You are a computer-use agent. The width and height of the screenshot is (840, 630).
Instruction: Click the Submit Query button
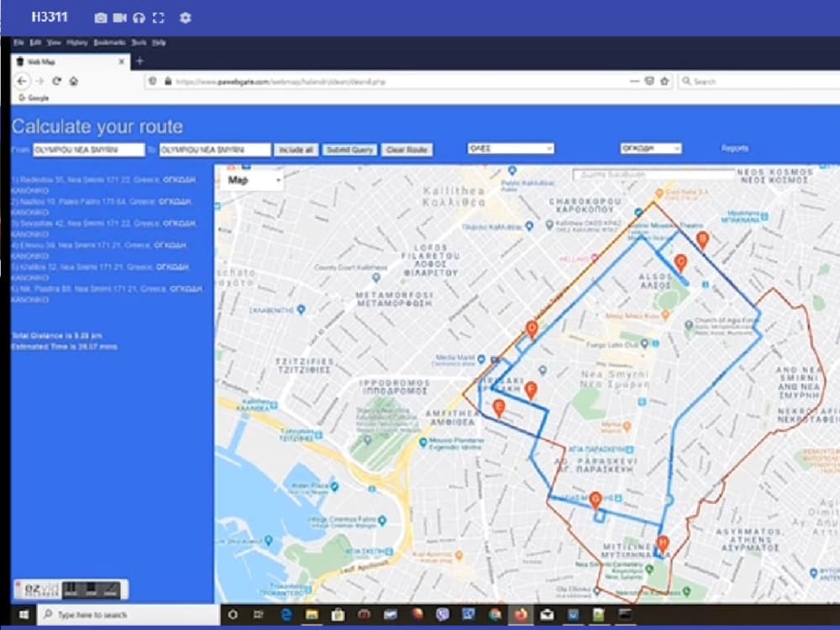[x=349, y=150]
